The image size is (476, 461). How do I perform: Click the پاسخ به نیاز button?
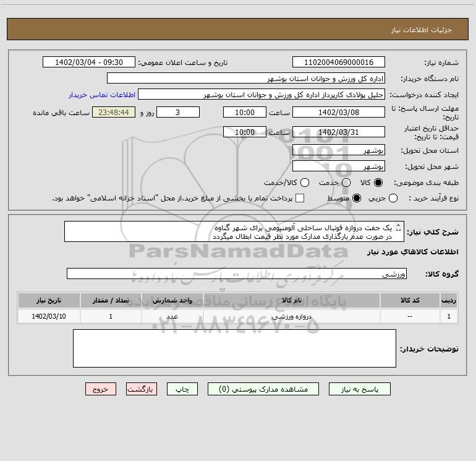coord(359,389)
